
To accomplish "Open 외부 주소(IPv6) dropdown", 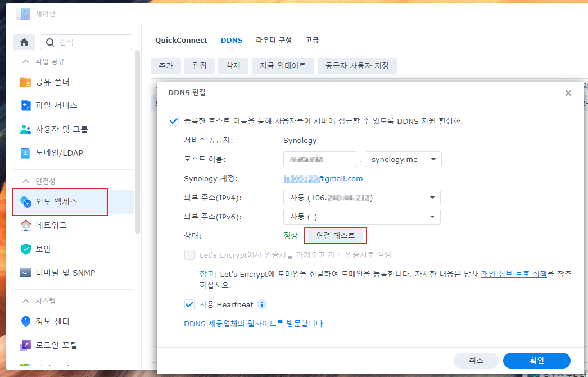I will [362, 217].
